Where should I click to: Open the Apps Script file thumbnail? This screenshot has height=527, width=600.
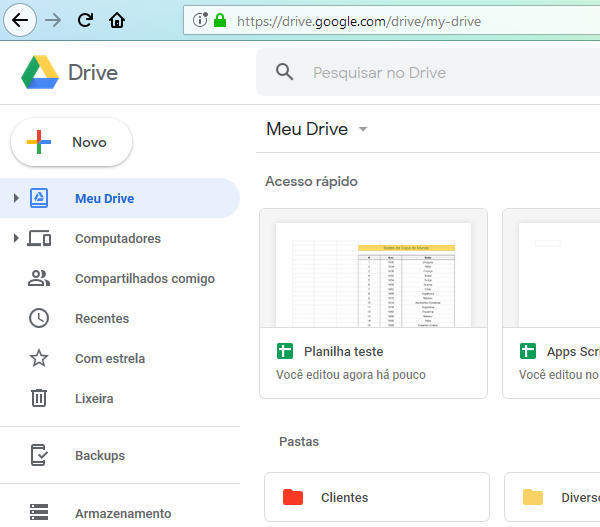pyautogui.click(x=551, y=268)
